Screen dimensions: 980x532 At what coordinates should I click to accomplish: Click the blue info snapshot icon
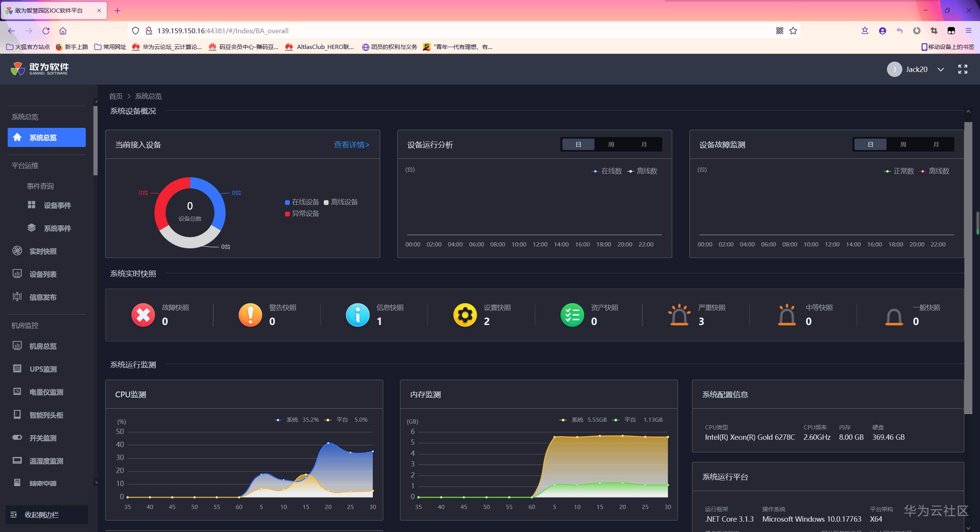pos(358,315)
